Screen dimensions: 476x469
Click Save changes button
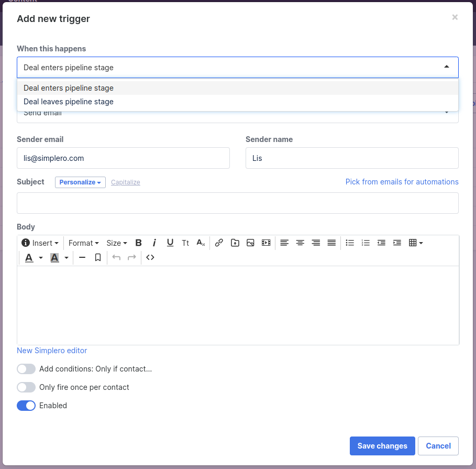(x=382, y=446)
